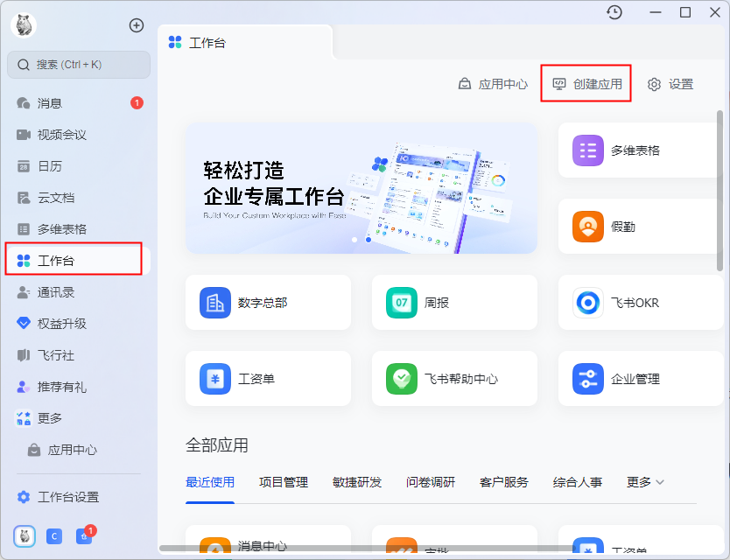Open the hamster profile avatar beside the plus icon
Screen dimensions: 730x560
(24, 25)
